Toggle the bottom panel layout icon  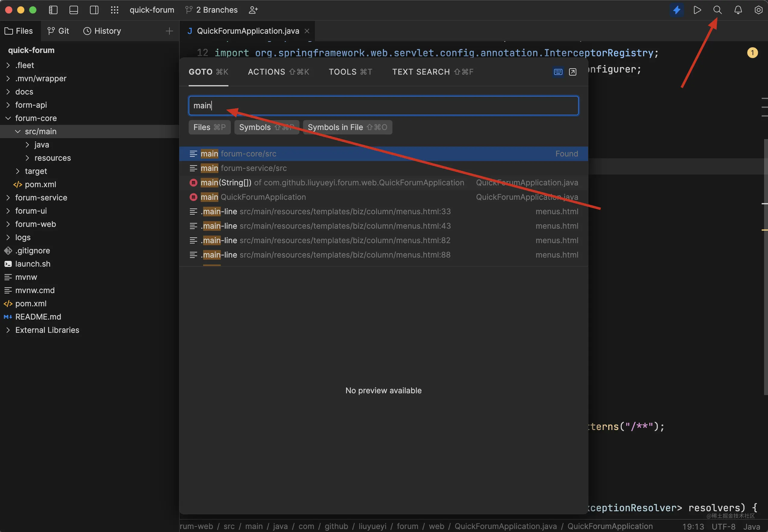point(74,10)
